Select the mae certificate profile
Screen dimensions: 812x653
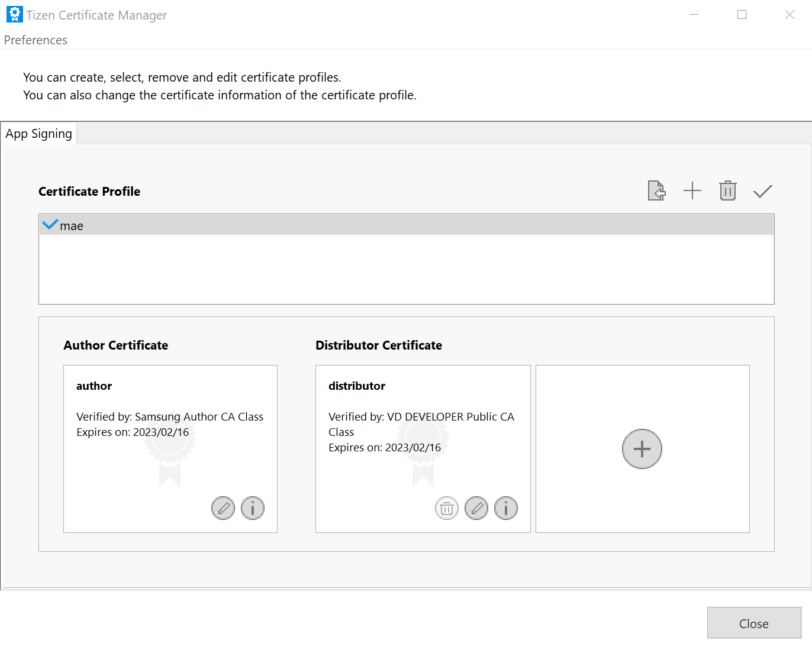[407, 225]
